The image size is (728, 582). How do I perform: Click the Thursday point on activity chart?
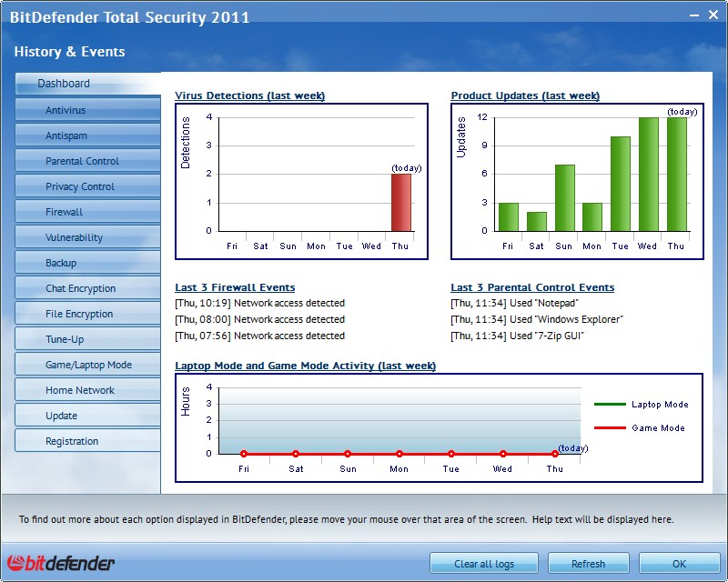click(555, 454)
